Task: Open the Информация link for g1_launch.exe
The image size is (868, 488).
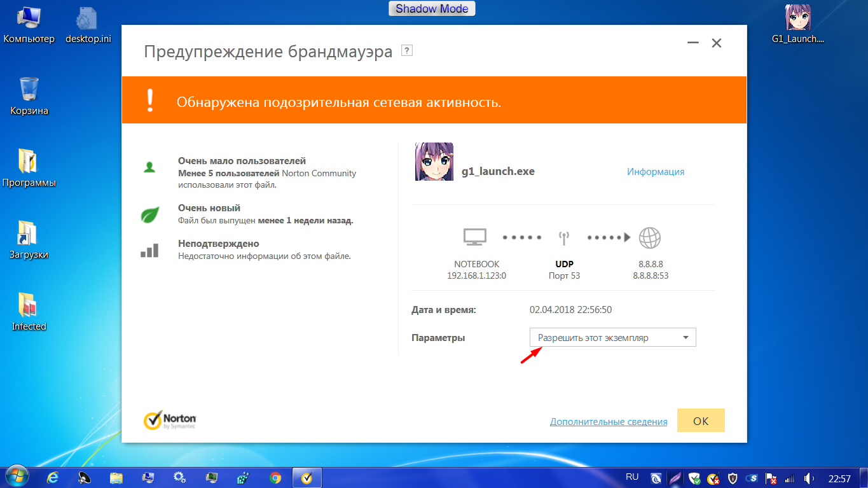Action: click(656, 172)
